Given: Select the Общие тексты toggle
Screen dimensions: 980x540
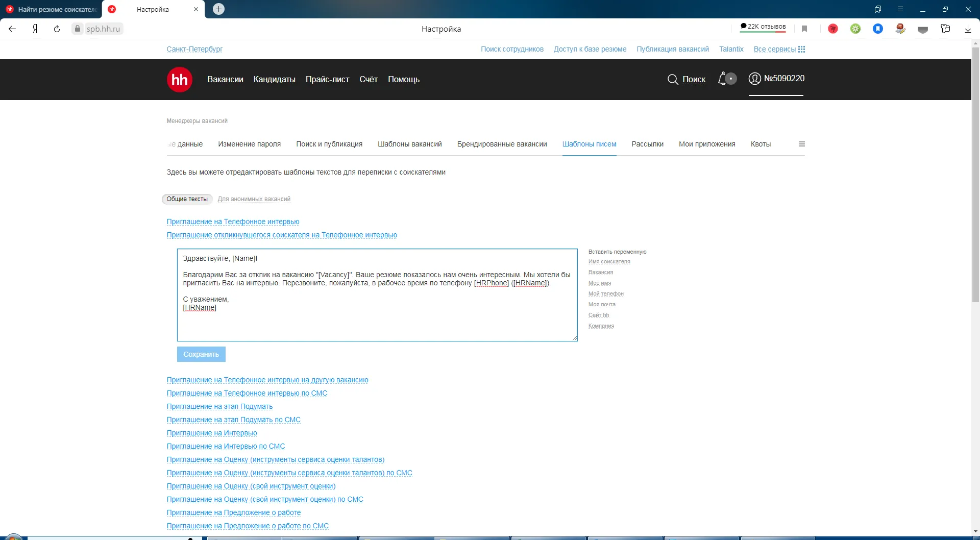Looking at the screenshot, I should (x=187, y=199).
